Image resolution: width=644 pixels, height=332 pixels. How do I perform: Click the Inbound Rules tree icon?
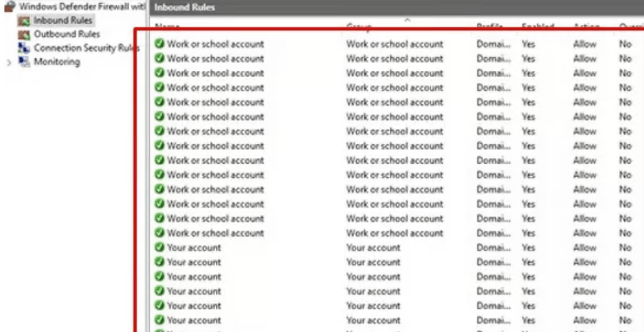[x=24, y=21]
